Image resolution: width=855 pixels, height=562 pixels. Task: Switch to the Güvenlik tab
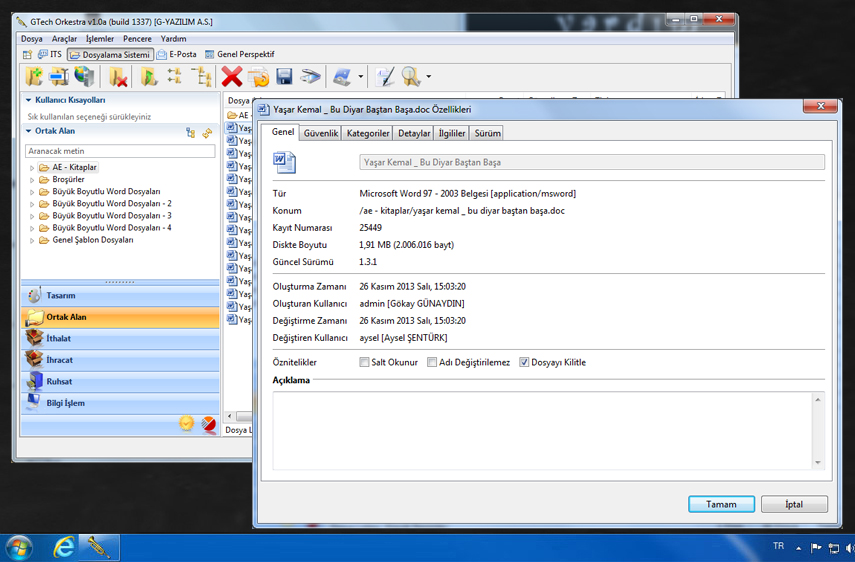point(320,133)
